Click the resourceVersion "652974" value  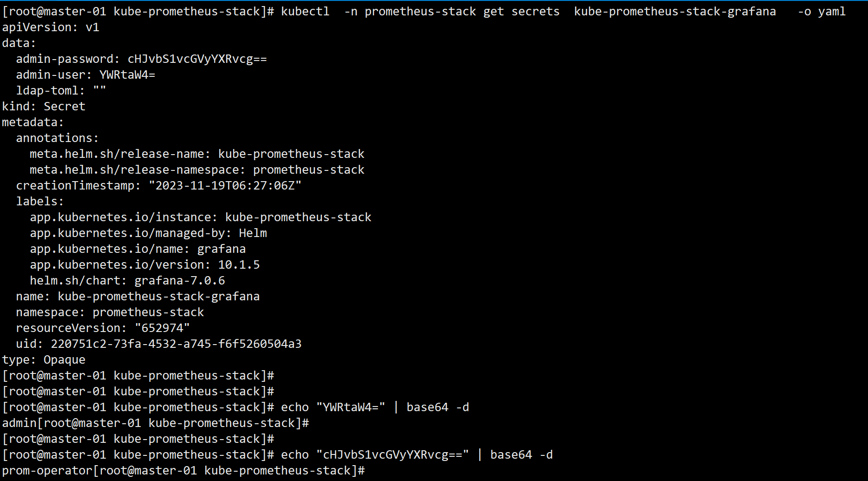click(x=162, y=328)
